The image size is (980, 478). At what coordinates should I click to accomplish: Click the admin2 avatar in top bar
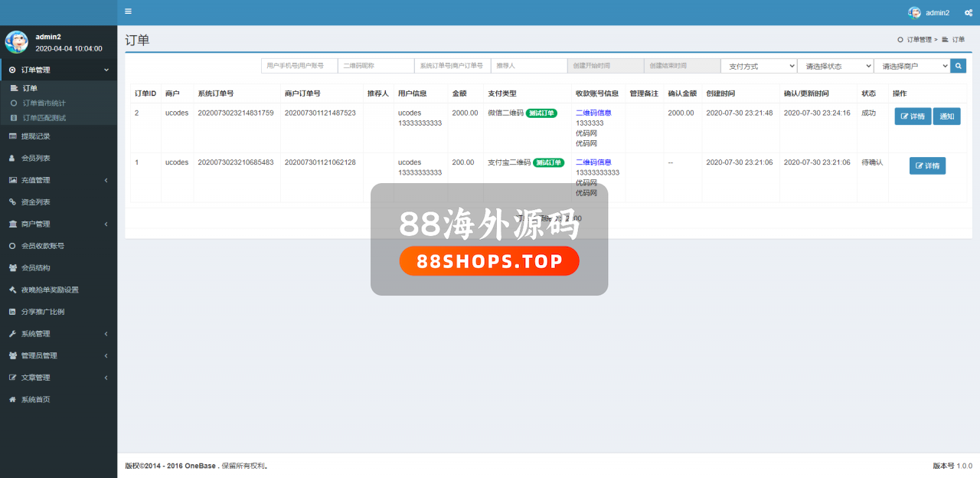coord(914,13)
